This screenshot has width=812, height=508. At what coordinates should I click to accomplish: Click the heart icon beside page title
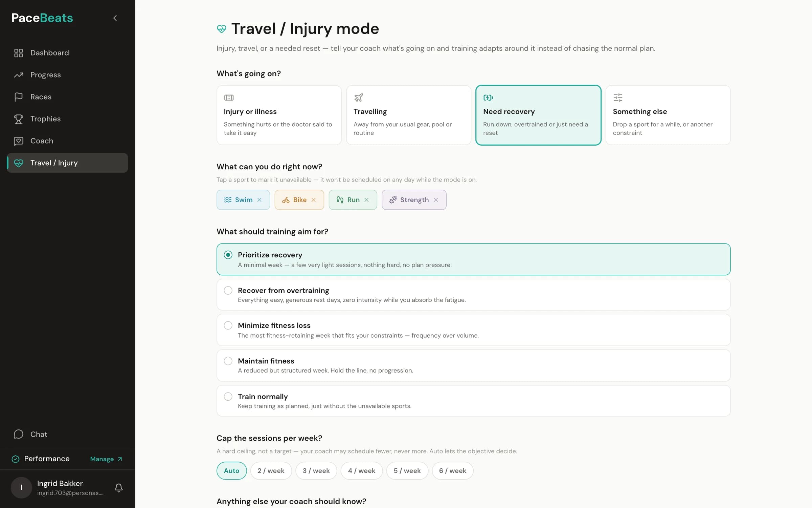click(x=222, y=29)
